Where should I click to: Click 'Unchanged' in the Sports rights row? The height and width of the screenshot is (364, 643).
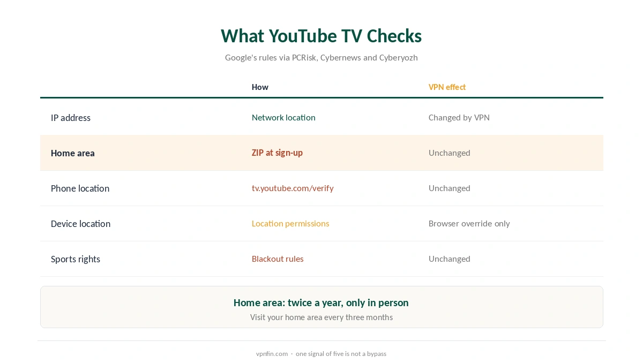tap(449, 259)
